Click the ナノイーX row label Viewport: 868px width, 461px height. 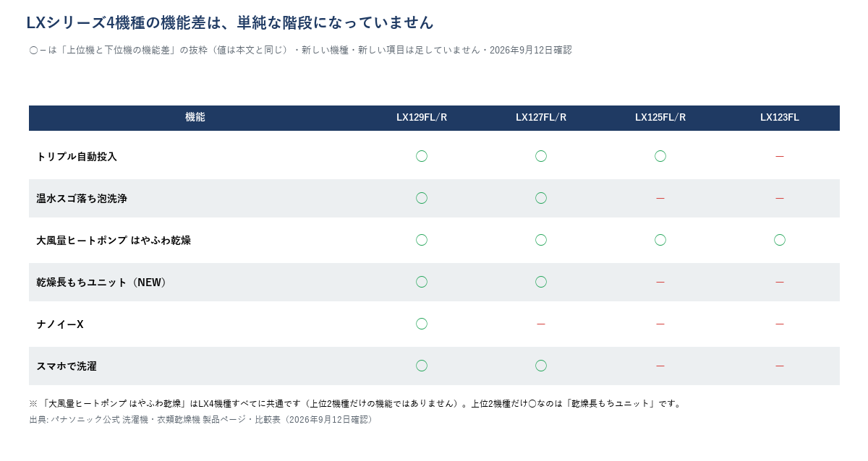pyautogui.click(x=60, y=324)
